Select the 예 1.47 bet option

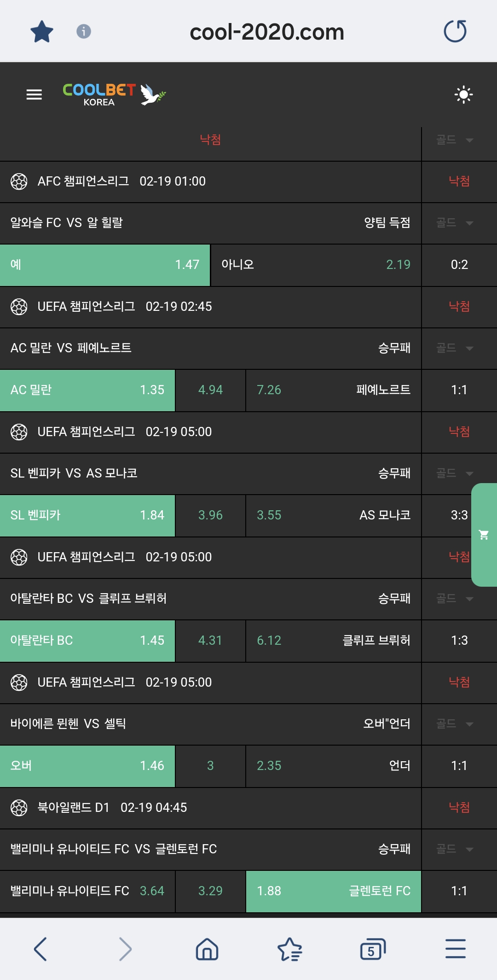[x=105, y=265]
